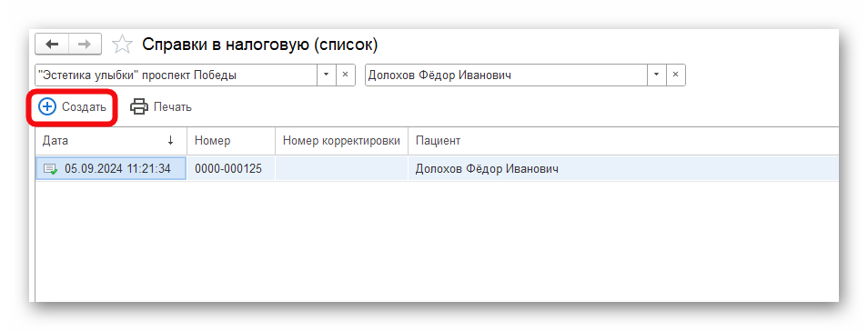868x331 pixels.
Task: Click the Номер column header
Action: pos(231,141)
